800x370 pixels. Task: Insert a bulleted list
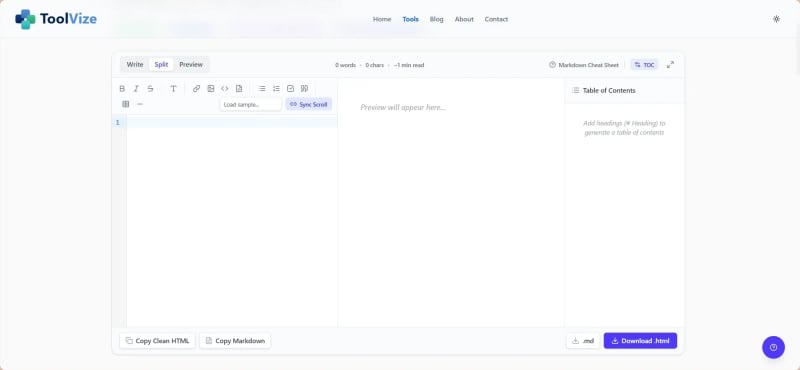(262, 89)
